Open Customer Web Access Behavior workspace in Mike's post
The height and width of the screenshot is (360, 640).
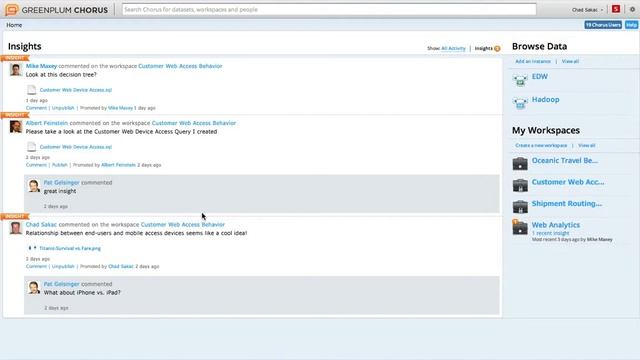click(180, 66)
